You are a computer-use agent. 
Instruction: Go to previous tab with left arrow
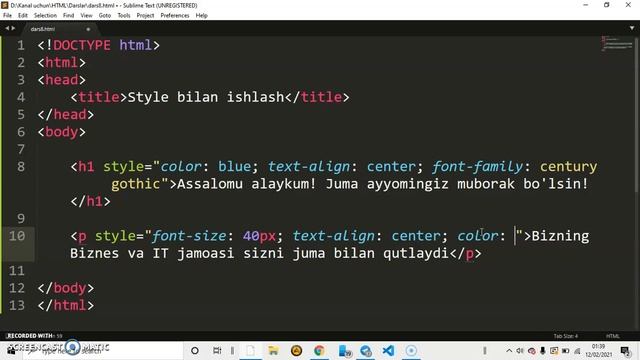point(7,29)
